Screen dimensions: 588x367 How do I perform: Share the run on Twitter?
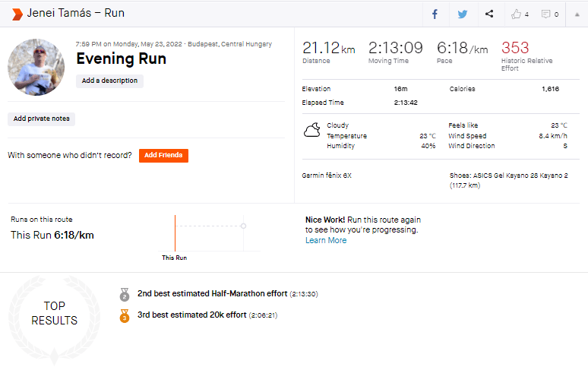point(462,14)
